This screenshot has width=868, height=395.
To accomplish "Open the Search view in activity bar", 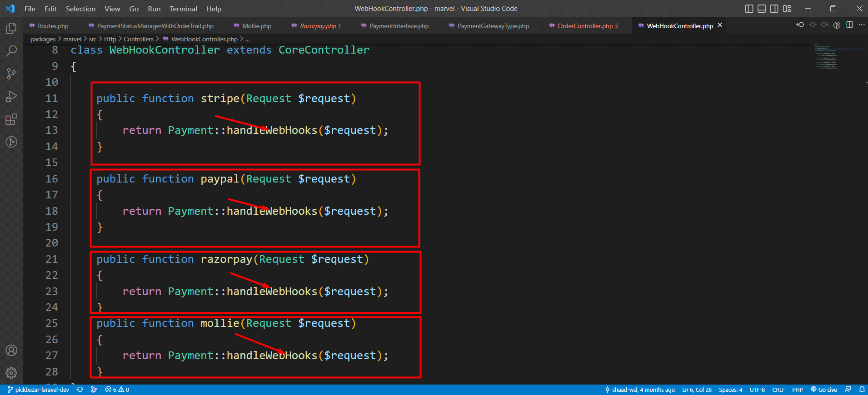I will tap(11, 51).
